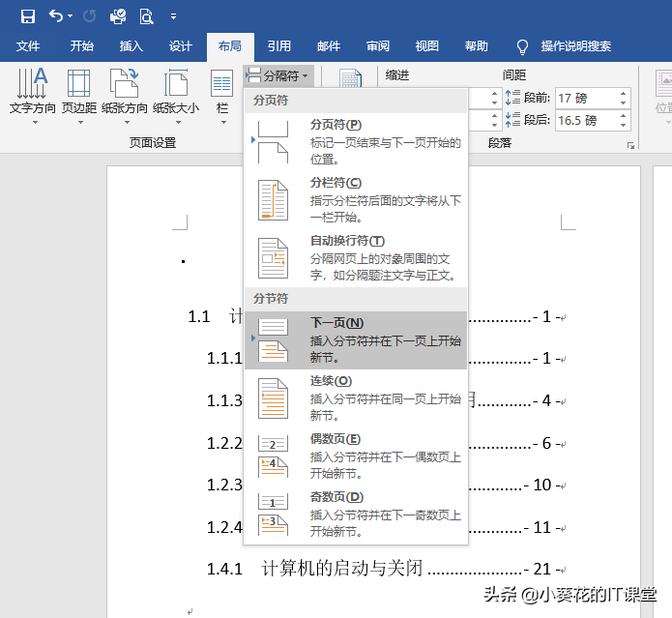This screenshot has height=618, width=672.
Task: Click the page icon right of 分隔符
Action: [x=350, y=78]
